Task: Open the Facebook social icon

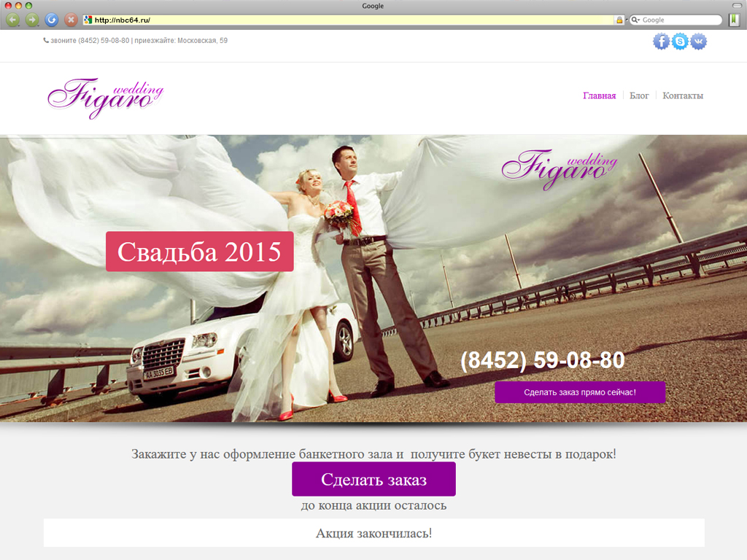Action: [661, 42]
